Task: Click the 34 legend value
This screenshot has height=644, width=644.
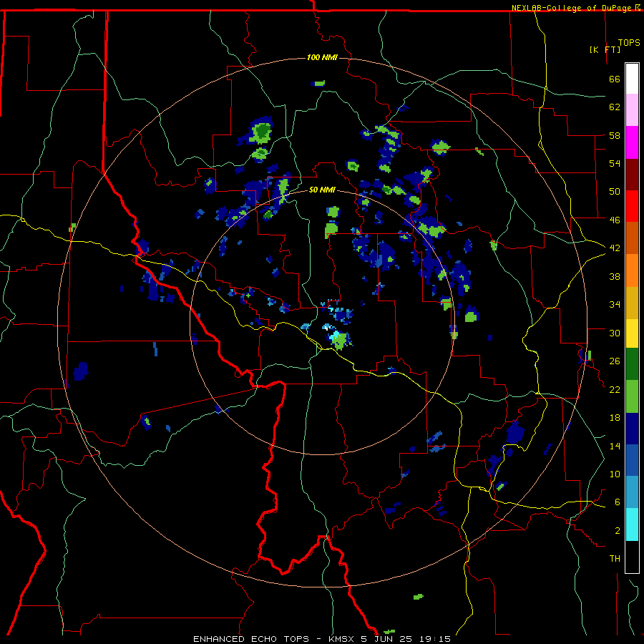Action: (615, 304)
